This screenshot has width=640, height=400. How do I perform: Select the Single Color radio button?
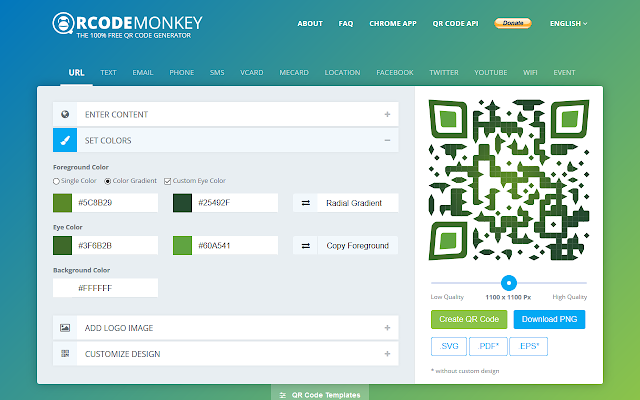pyautogui.click(x=56, y=181)
